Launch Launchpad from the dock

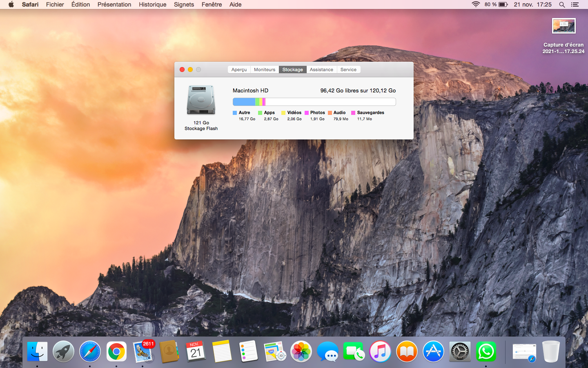tap(63, 352)
